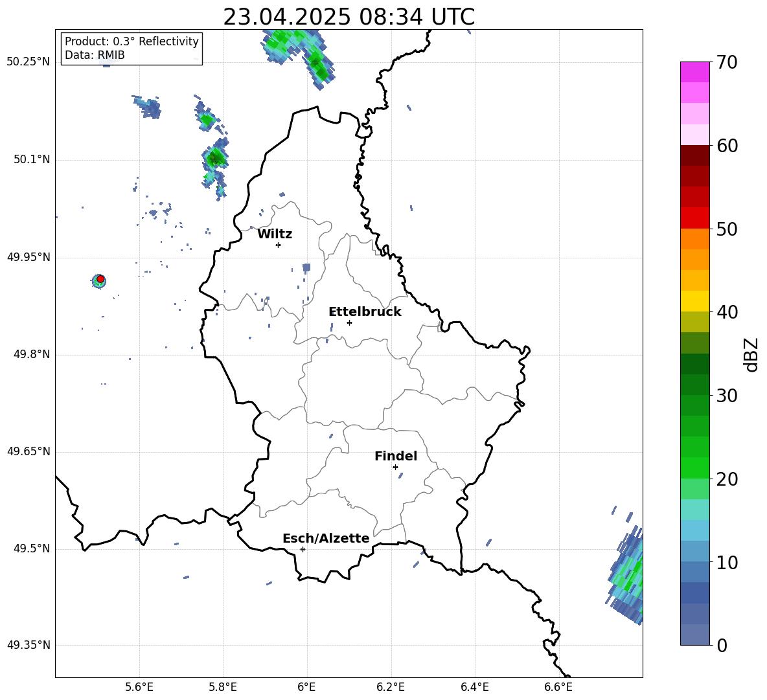The width and height of the screenshot is (767, 700).
Task: Pick the dark maroon swatch just below 60 dBZ
Action: [x=695, y=155]
